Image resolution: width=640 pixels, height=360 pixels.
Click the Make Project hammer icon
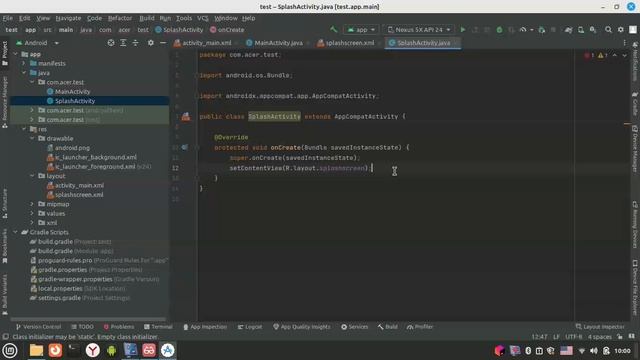pyautogui.click(x=333, y=29)
